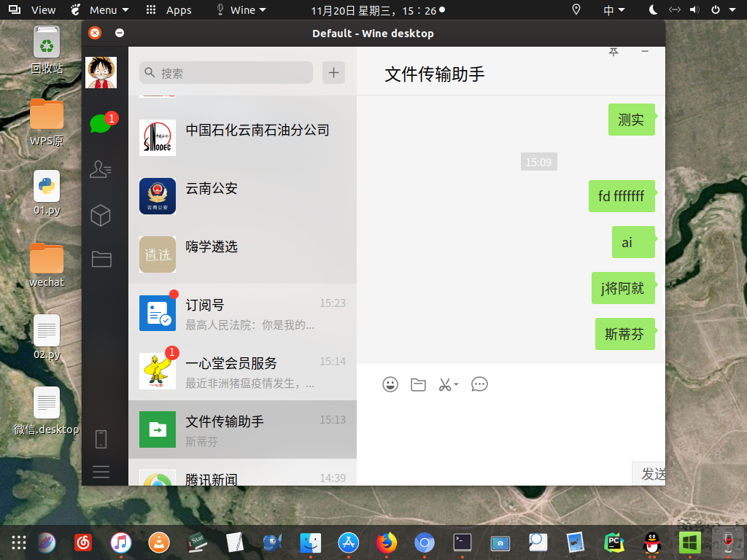Click the message bubble j将阿就
The height and width of the screenshot is (560, 747).
[623, 288]
